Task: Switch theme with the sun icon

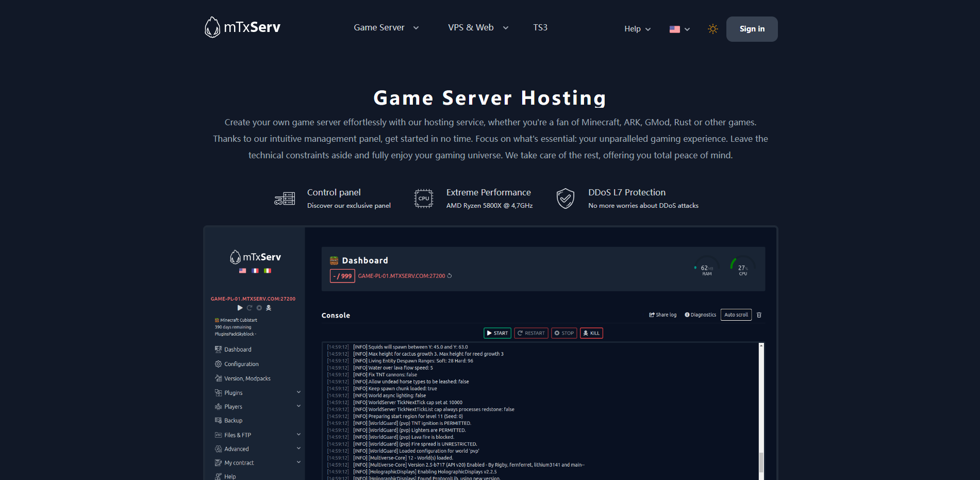Action: [x=713, y=29]
